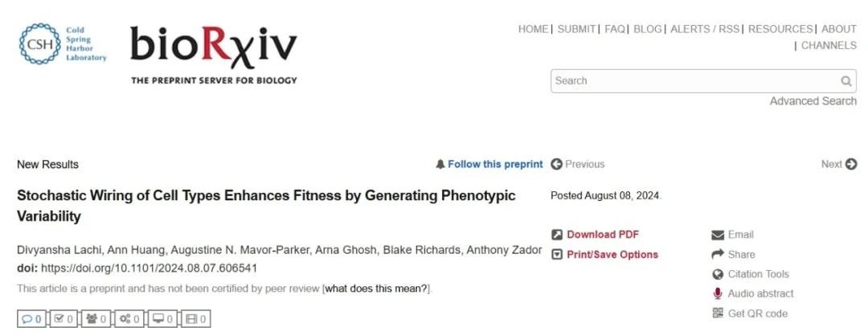Screen dimensions: 868x336
Task: Open the ALERTS / RSS menu item
Action: coord(705,29)
